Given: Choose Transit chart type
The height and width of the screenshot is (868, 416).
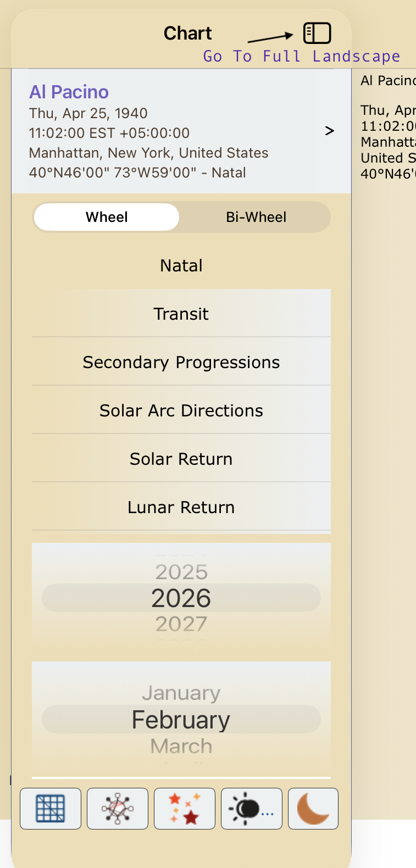Looking at the screenshot, I should click(x=181, y=314).
